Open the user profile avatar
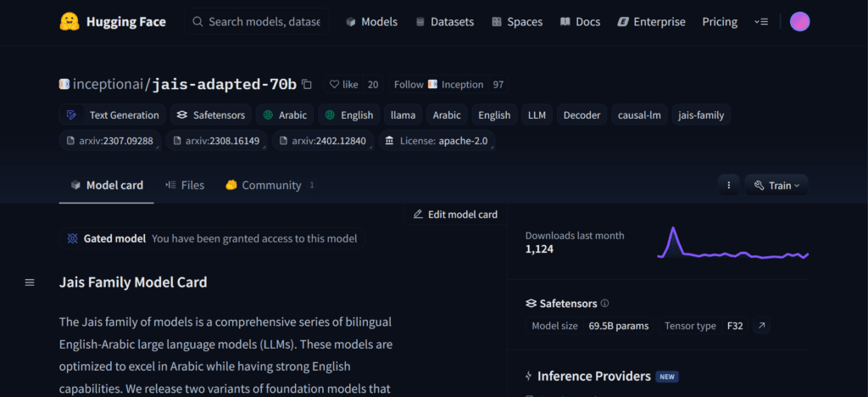The image size is (868, 397). [799, 21]
